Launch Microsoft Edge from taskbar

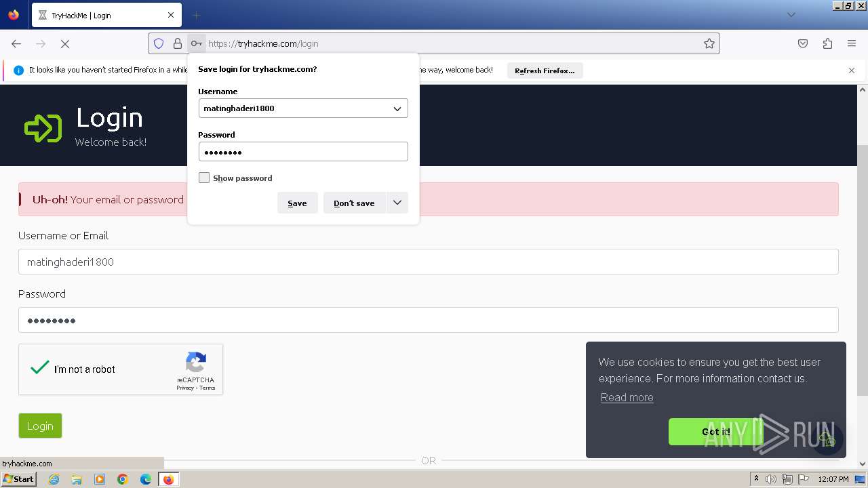(x=146, y=479)
